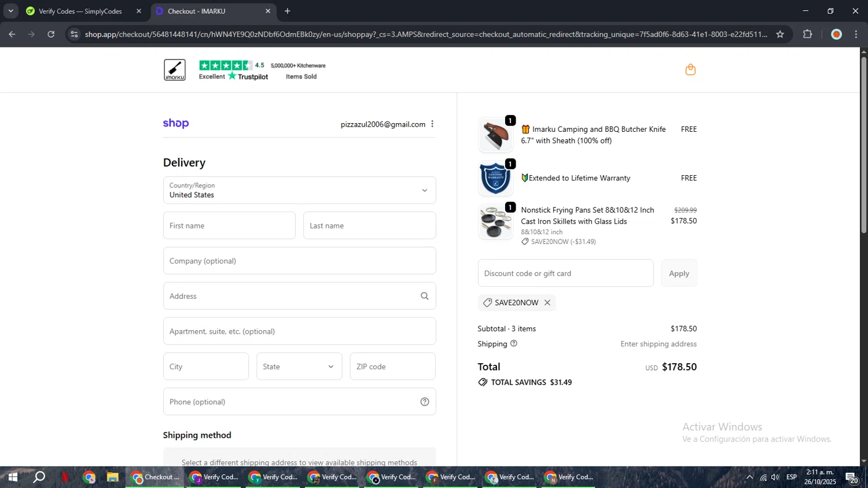
Task: Open the browser extensions puzzle icon
Action: click(x=807, y=34)
